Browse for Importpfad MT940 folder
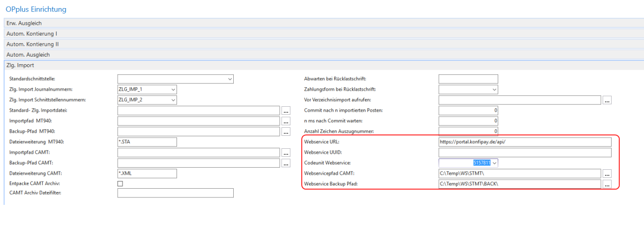This screenshot has width=644, height=248. (x=286, y=121)
